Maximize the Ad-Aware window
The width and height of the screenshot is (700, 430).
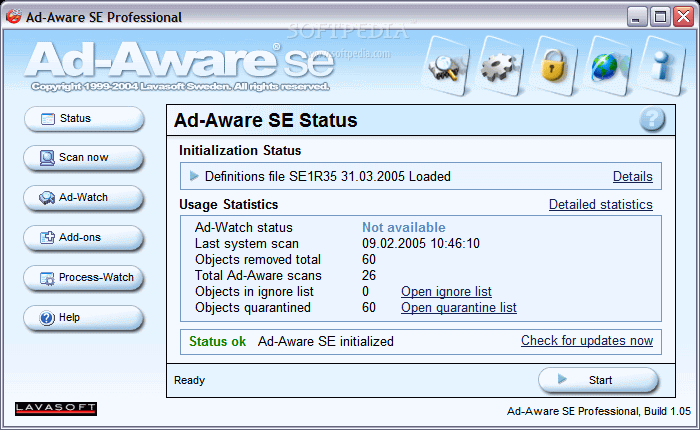(x=660, y=17)
